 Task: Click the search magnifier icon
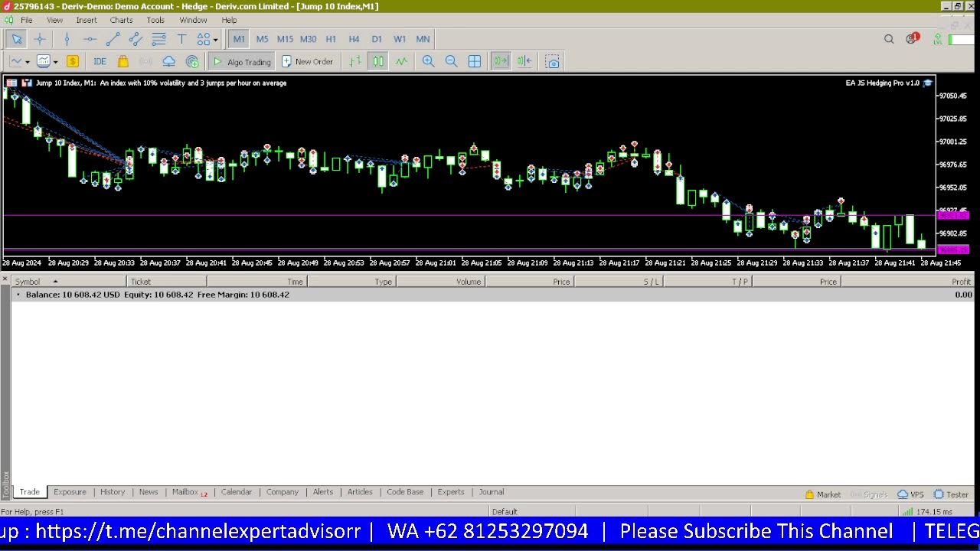coord(889,39)
